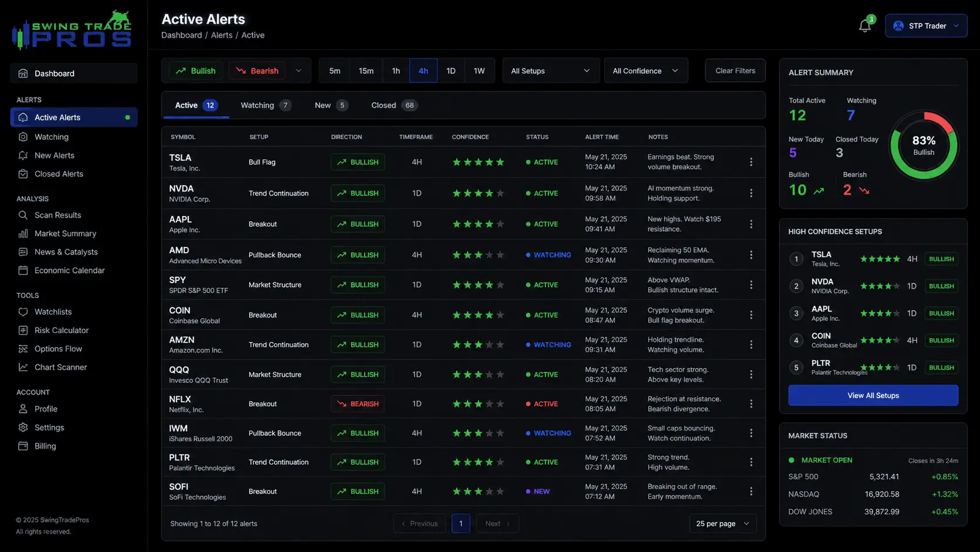Click the Next page button

pyautogui.click(x=498, y=523)
